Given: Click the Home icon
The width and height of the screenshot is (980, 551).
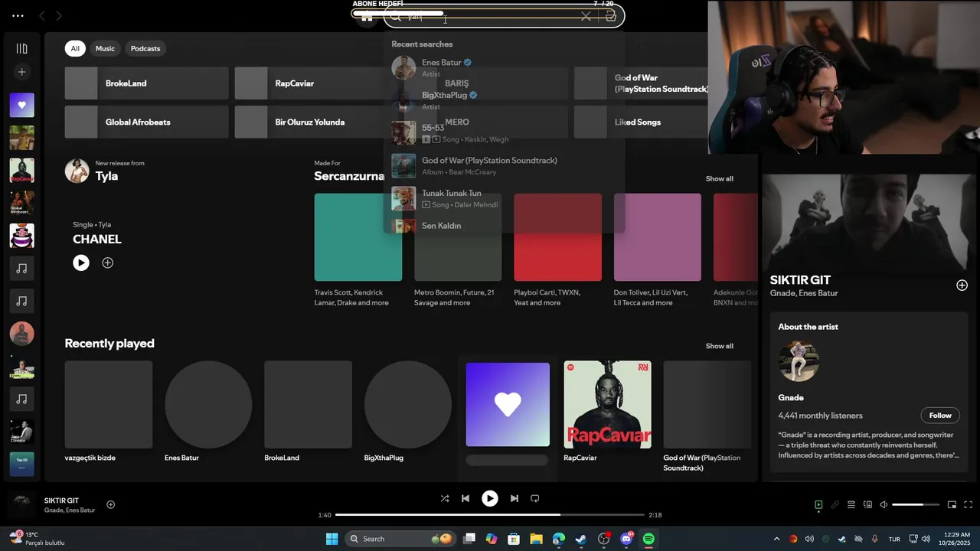Looking at the screenshot, I should [367, 17].
